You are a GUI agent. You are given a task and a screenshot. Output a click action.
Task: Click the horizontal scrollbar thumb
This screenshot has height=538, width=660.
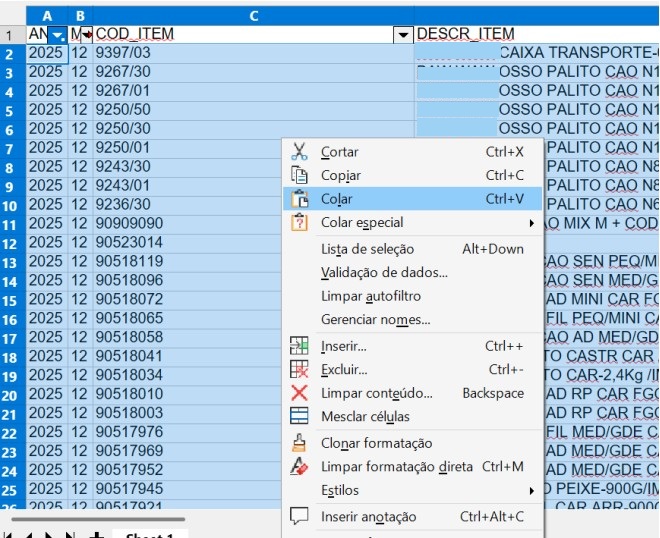(98, 519)
